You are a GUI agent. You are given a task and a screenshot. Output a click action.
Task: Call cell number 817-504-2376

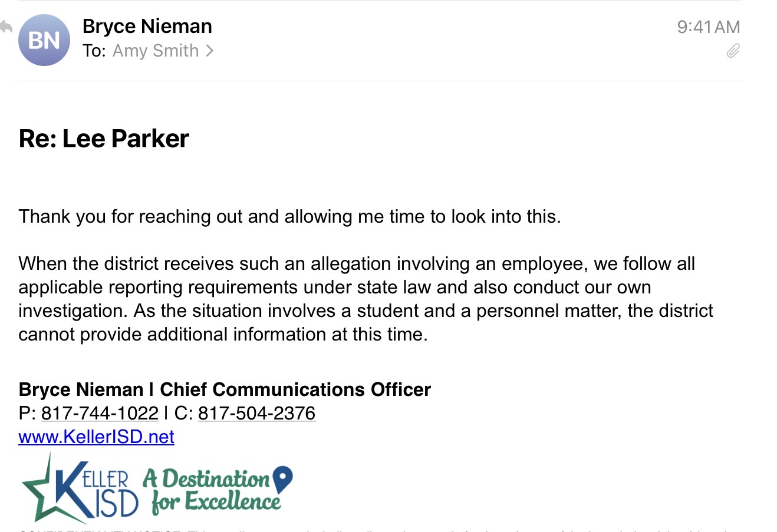click(x=256, y=413)
